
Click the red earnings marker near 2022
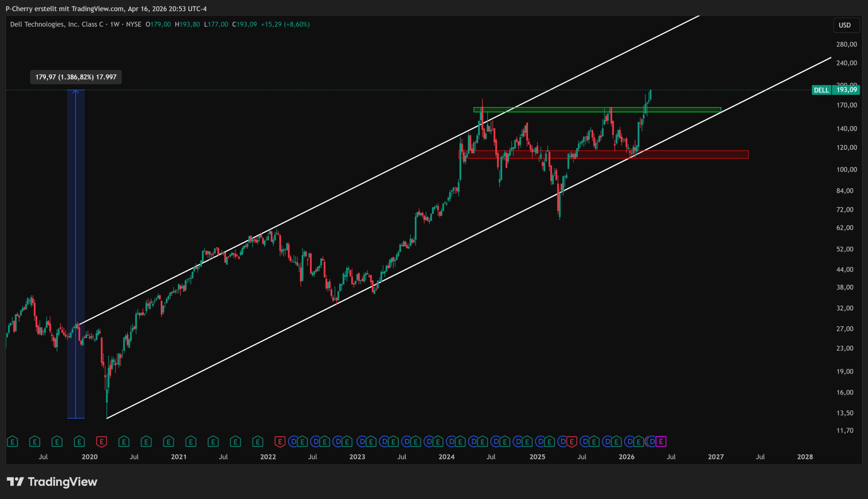pos(280,441)
